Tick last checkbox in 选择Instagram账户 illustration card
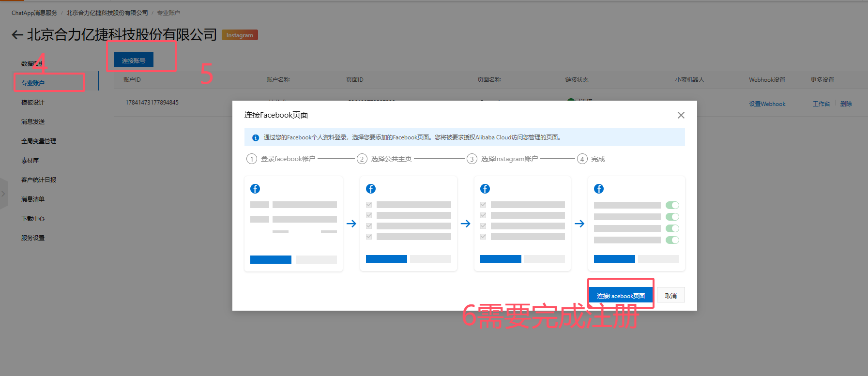This screenshot has height=376, width=868. click(x=483, y=237)
